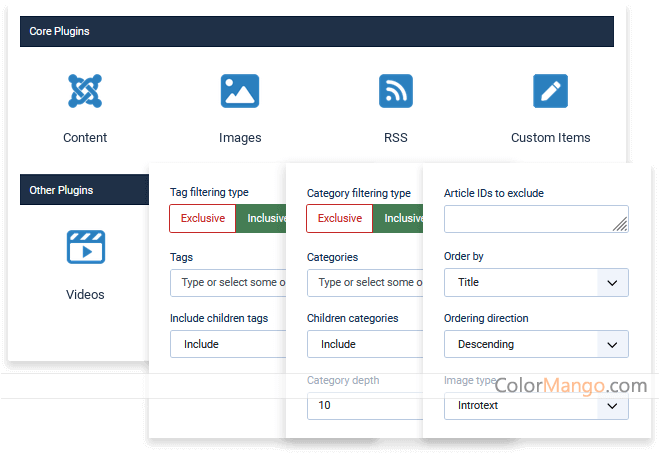The height and width of the screenshot is (456, 659).
Task: Open the Include children tags dropdown
Action: point(228,344)
